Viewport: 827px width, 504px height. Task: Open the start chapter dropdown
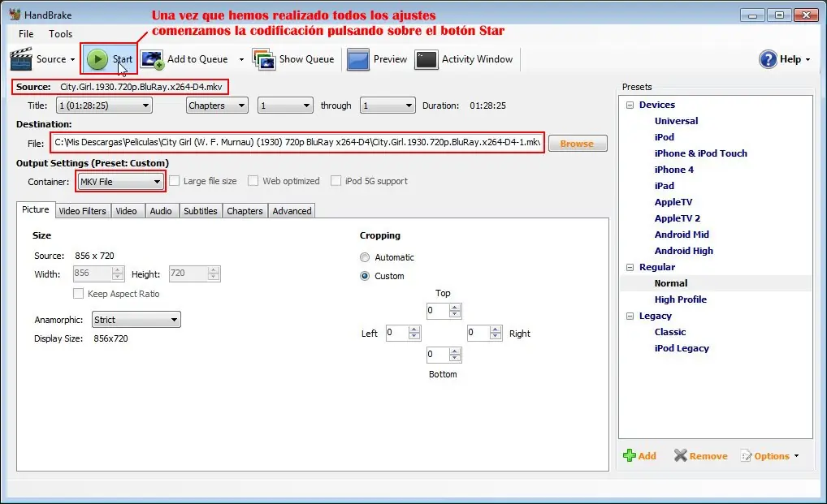point(285,106)
